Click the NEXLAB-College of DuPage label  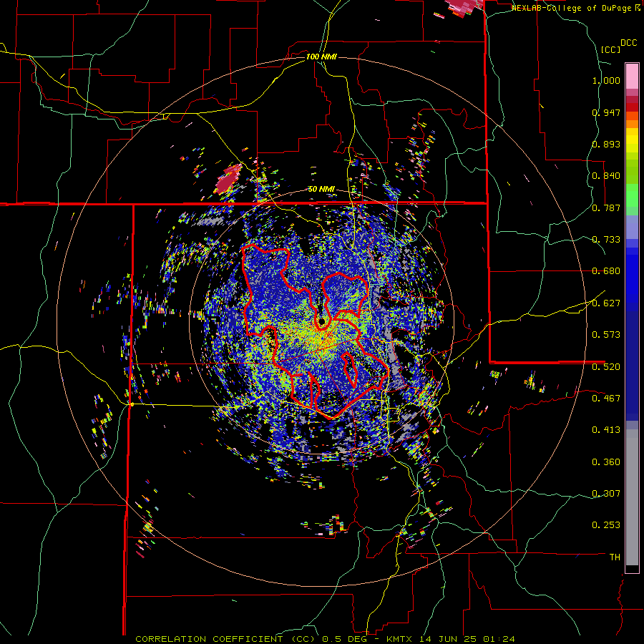click(x=576, y=8)
